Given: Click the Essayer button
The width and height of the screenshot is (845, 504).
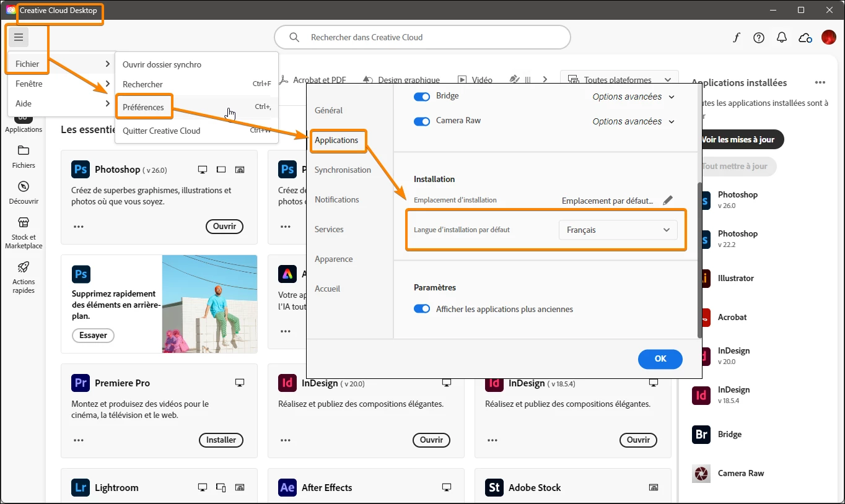Looking at the screenshot, I should (x=93, y=336).
